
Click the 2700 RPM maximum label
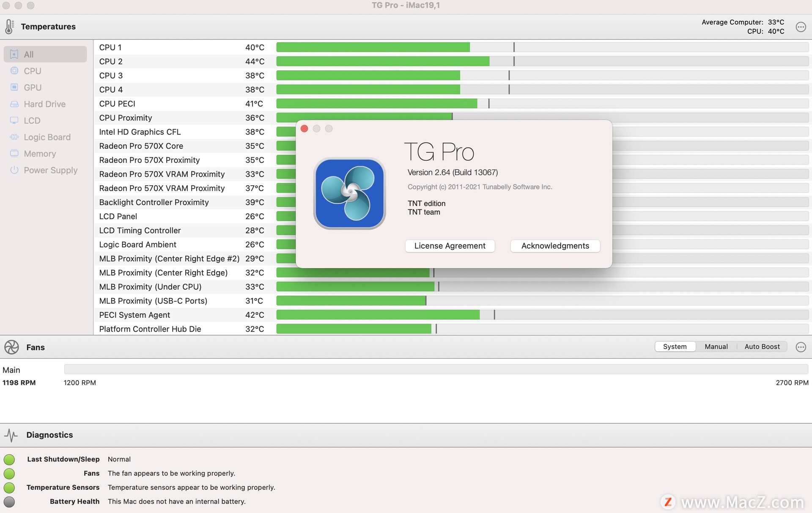point(792,383)
